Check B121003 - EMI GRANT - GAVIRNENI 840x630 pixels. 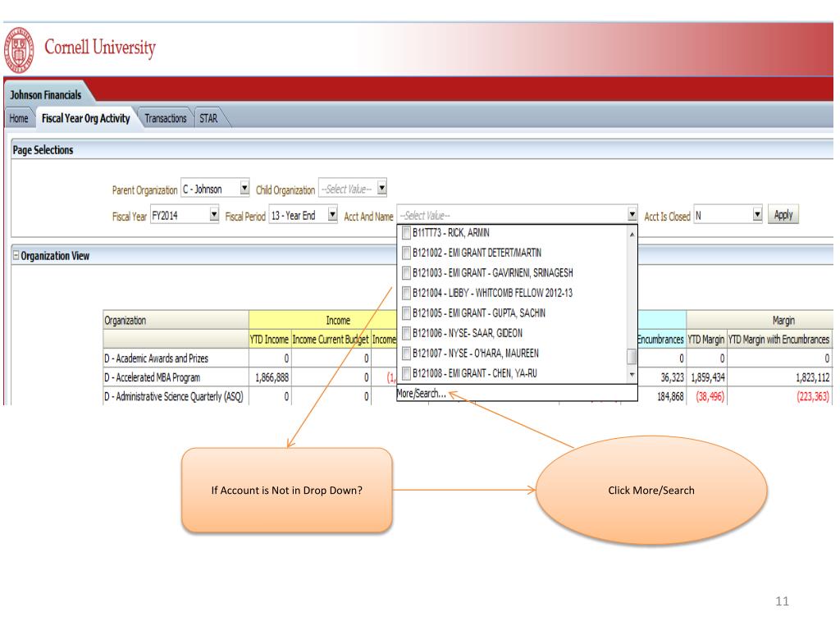tap(406, 272)
